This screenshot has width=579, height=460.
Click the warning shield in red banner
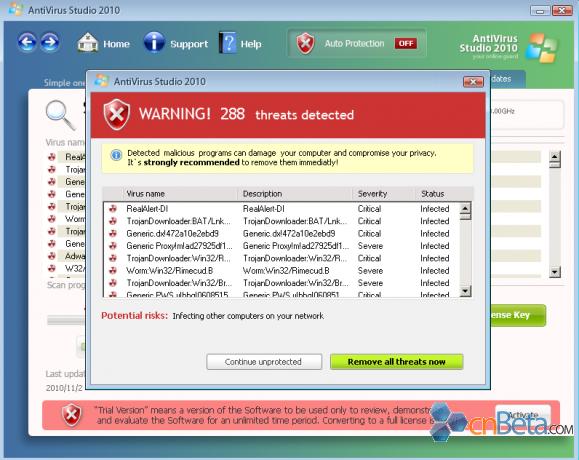(x=117, y=114)
